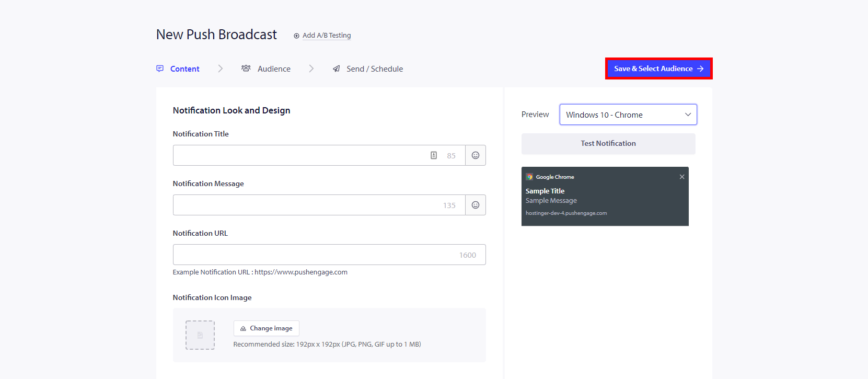
Task: Click the Sample Title notification preview card
Action: click(605, 199)
